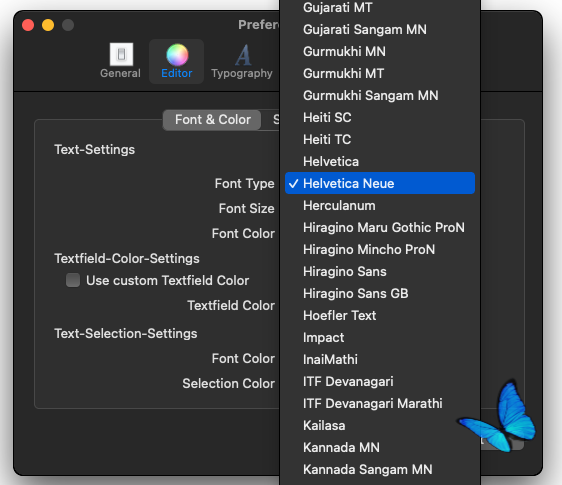The width and height of the screenshot is (562, 485).
Task: Choose Kannada Sangam MN font
Action: coord(380,470)
